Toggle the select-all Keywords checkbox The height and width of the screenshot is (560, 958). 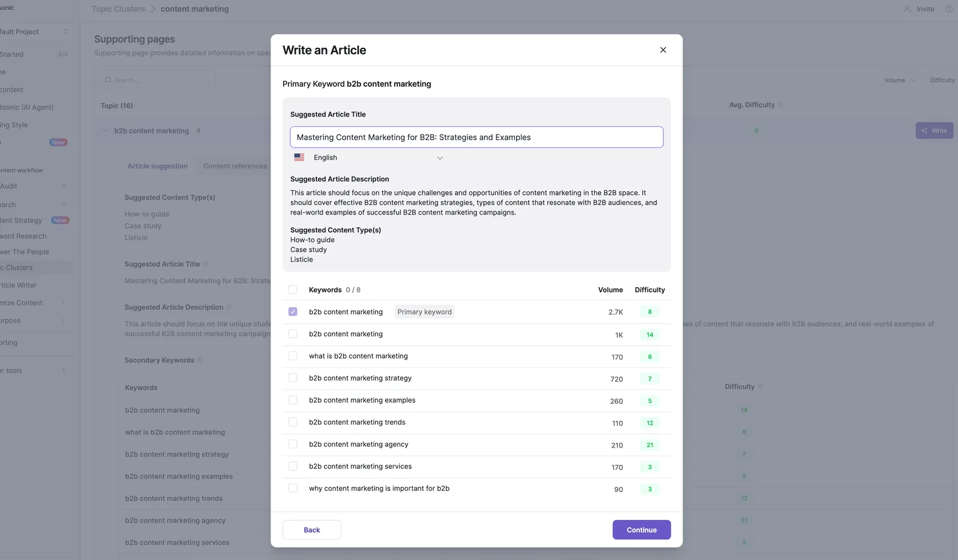click(293, 290)
